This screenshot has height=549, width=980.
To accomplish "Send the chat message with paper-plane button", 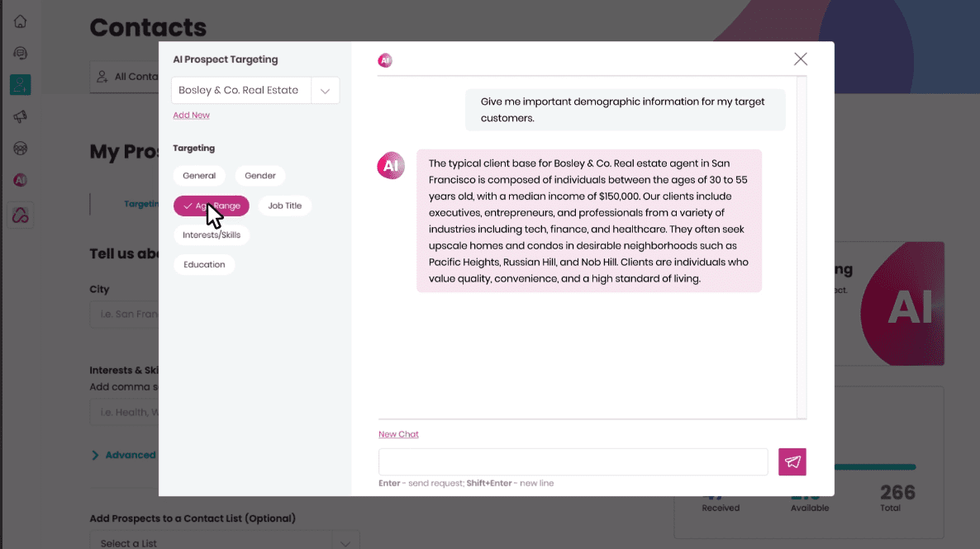I will tap(792, 462).
